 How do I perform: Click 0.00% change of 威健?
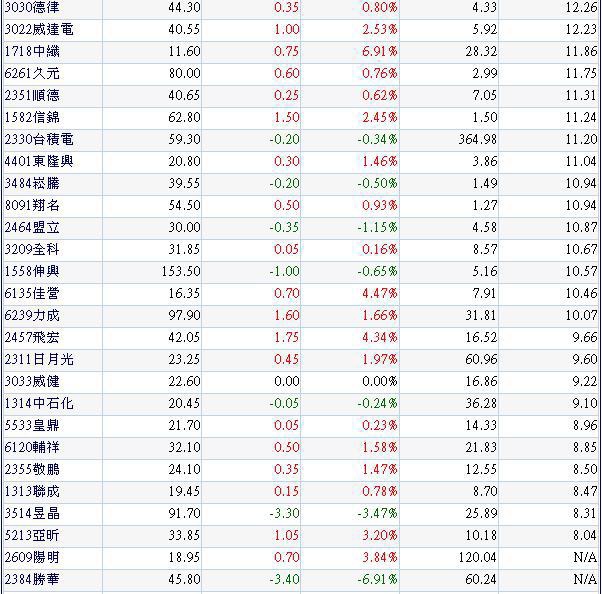click(x=380, y=381)
